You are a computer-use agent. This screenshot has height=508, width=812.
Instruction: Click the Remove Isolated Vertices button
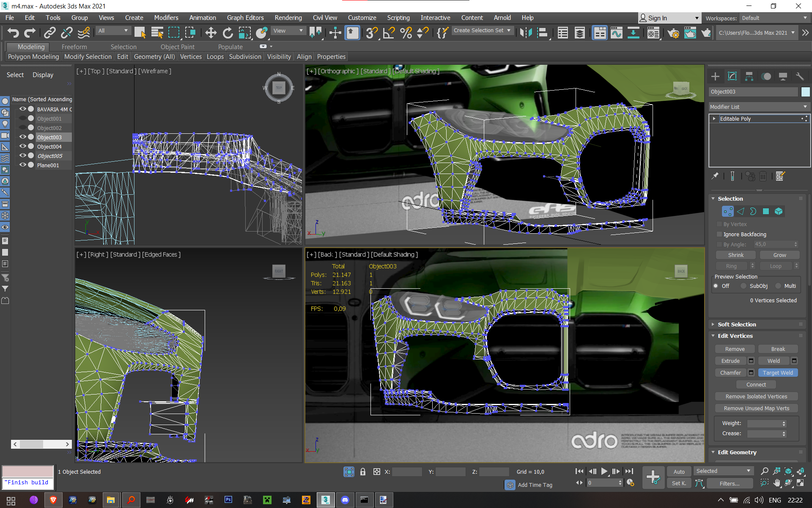[x=756, y=396]
